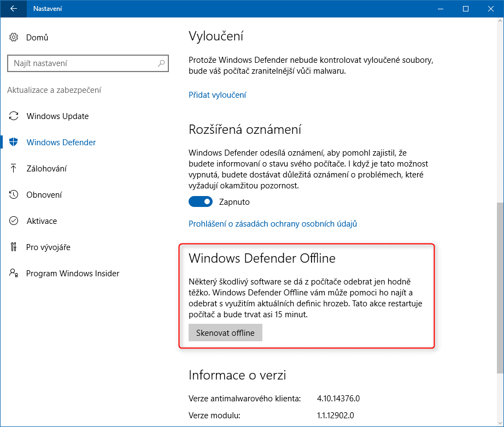Click the scrollbar up arrow
This screenshot has width=504, height=427.
click(500, 21)
